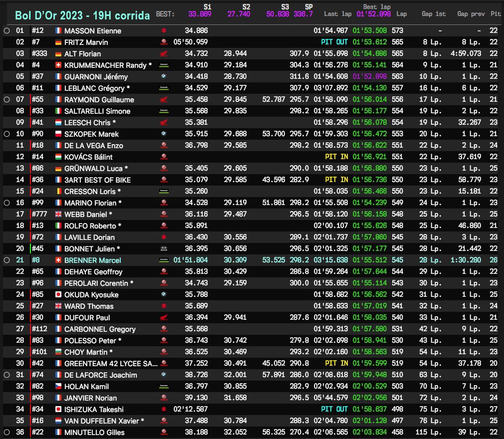
Task: Click the Gap prev column header
Action: (x=471, y=14)
